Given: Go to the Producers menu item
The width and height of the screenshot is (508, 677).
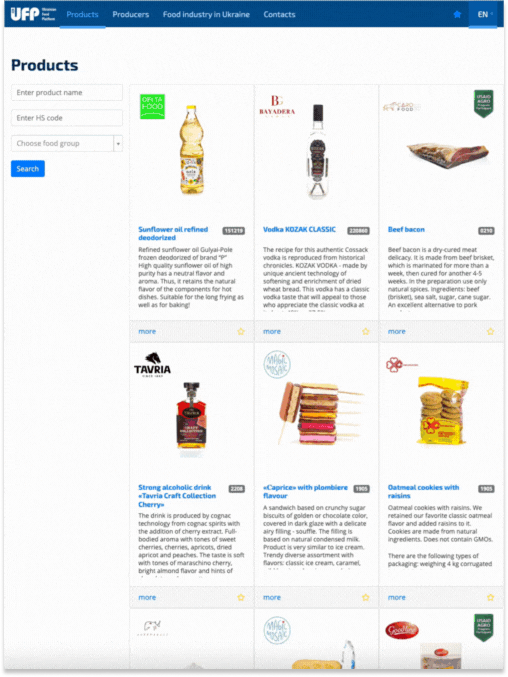Looking at the screenshot, I should [x=130, y=14].
